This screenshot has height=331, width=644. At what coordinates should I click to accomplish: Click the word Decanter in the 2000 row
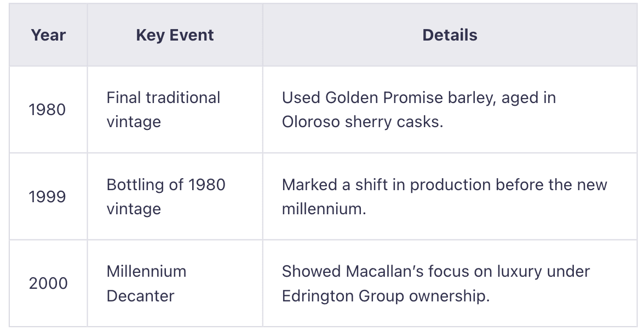tap(140, 296)
